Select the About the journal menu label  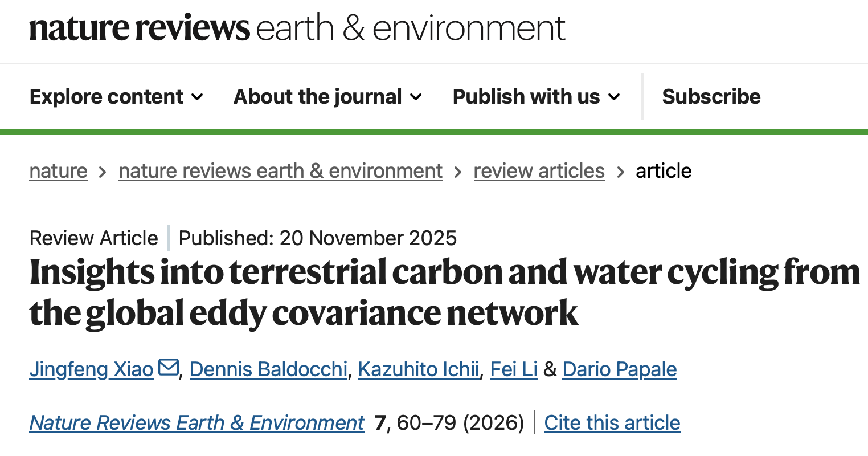coord(318,97)
